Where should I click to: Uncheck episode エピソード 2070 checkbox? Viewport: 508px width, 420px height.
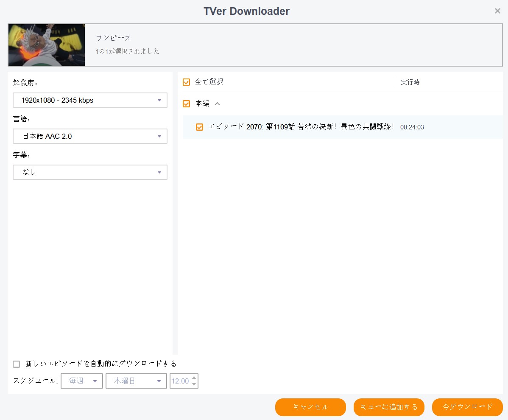[199, 126]
